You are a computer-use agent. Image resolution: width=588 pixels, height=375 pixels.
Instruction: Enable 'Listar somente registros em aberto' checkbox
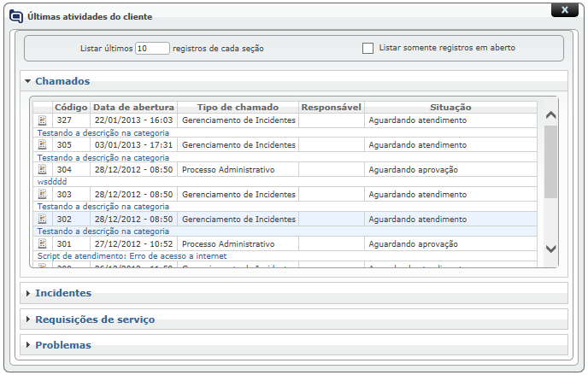(367, 48)
